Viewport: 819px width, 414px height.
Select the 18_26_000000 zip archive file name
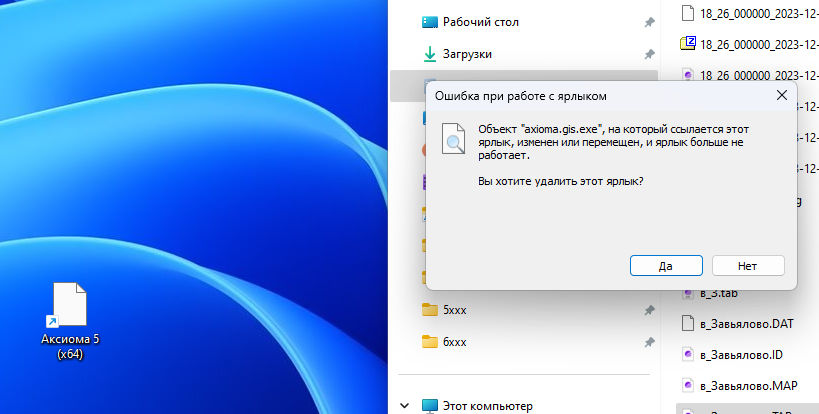(759, 44)
